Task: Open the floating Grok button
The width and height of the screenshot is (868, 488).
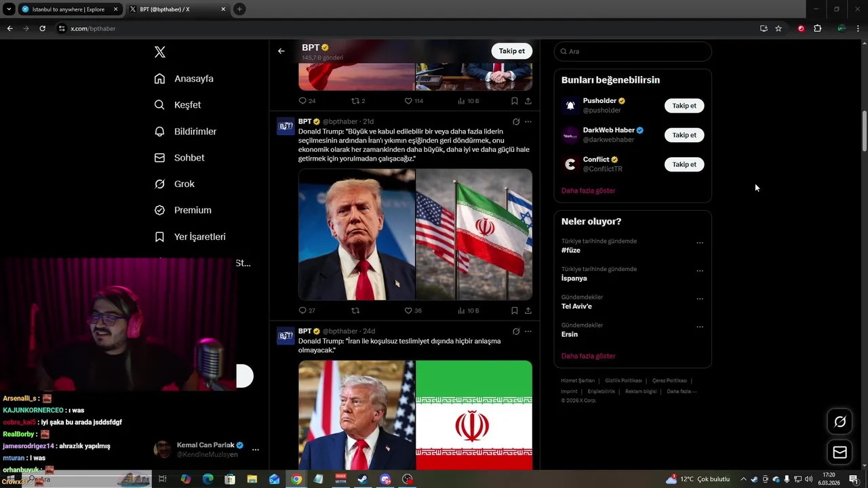Action: click(840, 422)
